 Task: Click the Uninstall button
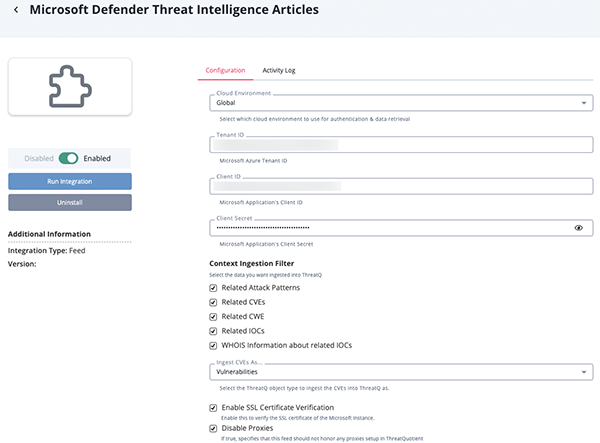[70, 202]
